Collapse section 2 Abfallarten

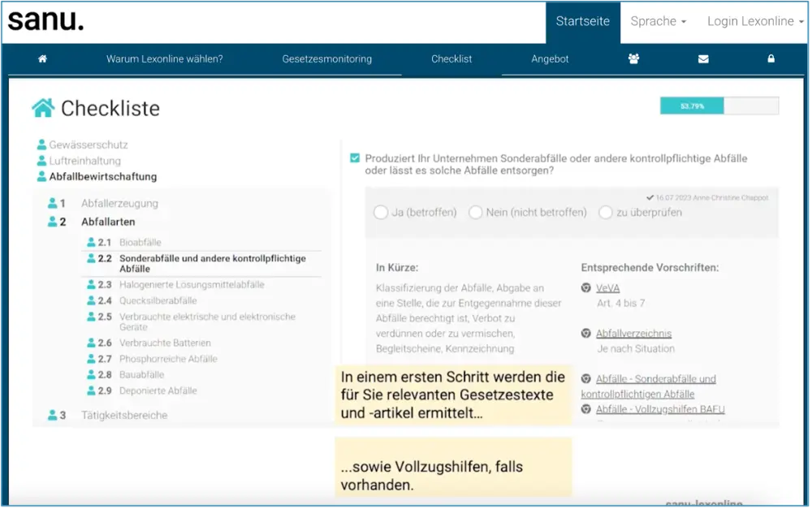click(x=108, y=222)
